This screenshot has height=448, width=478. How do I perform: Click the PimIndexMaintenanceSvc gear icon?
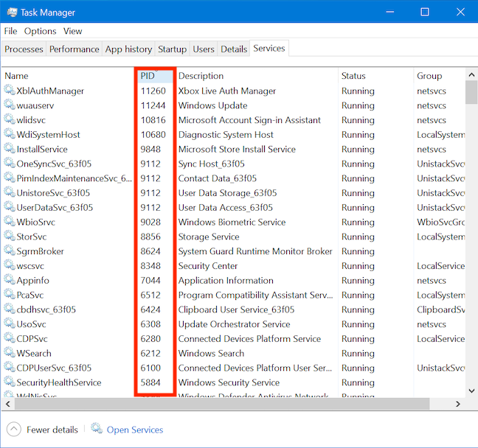(10, 178)
